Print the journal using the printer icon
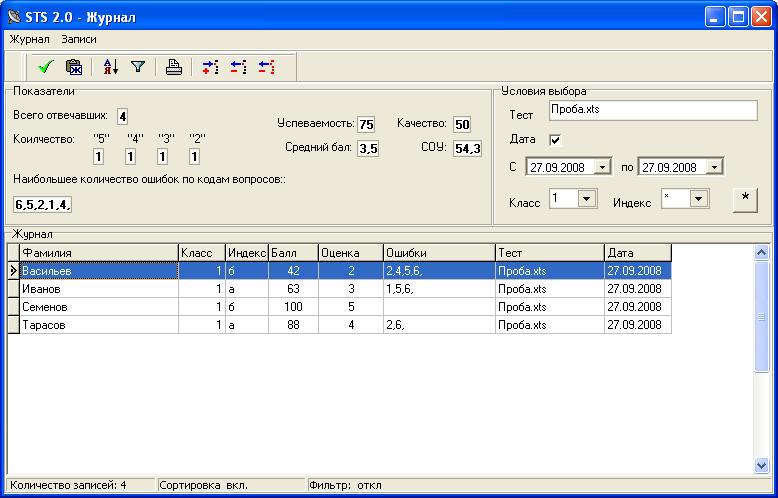The image size is (778, 498). [174, 67]
